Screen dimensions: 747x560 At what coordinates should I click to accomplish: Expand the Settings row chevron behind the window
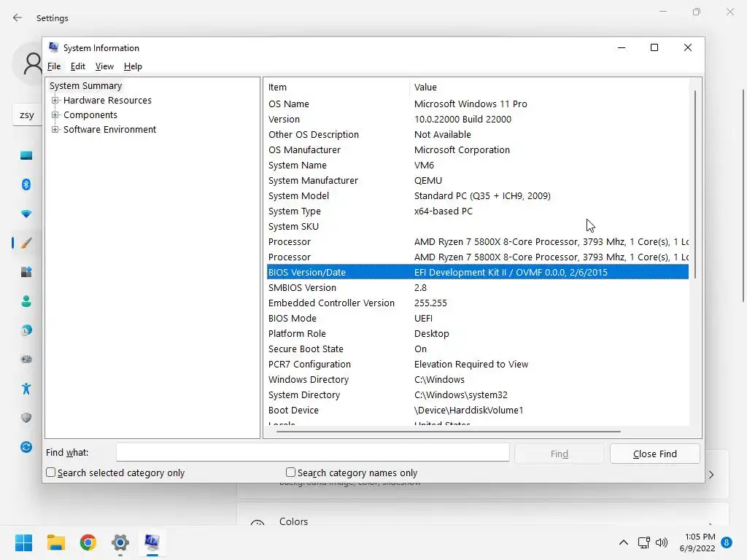711,474
